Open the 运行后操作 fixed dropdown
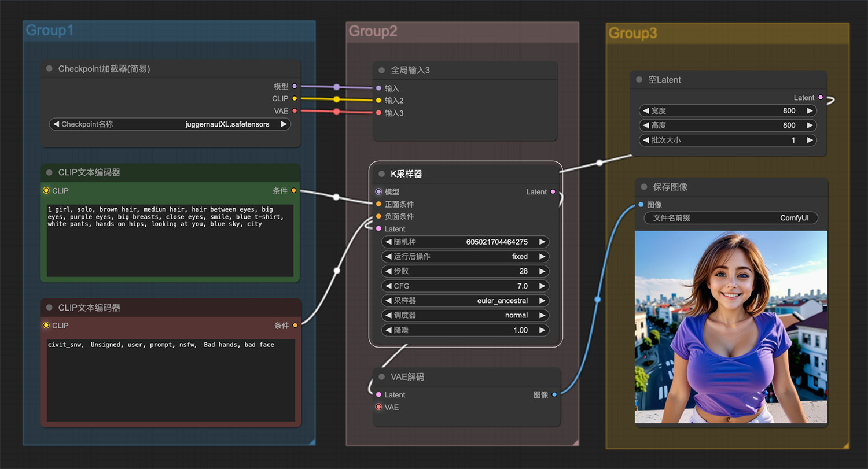This screenshot has height=469, width=868. click(465, 256)
